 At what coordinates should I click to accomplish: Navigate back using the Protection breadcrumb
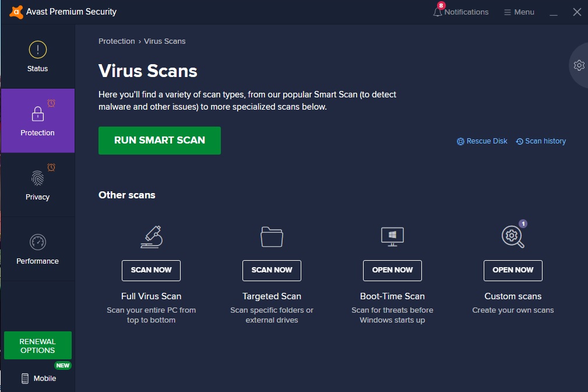tap(117, 41)
